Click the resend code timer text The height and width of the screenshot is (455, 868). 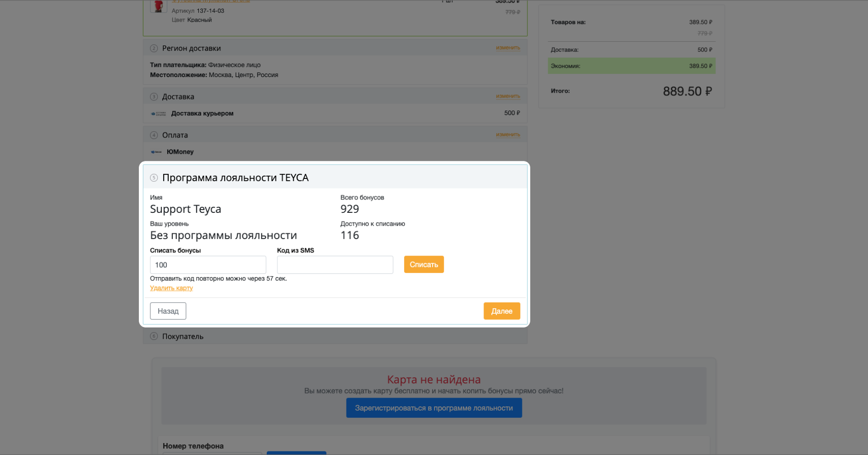pyautogui.click(x=219, y=278)
